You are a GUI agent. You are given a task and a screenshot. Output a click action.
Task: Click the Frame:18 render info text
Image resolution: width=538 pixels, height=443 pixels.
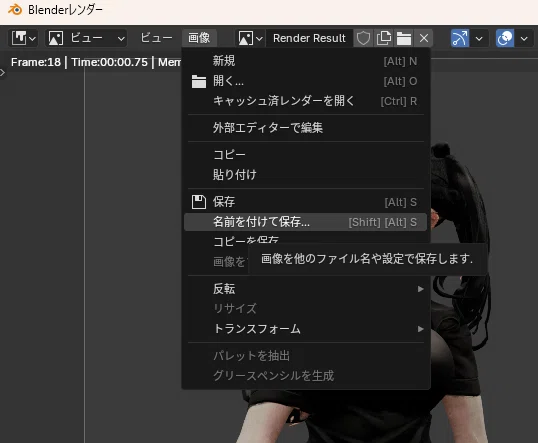36,62
